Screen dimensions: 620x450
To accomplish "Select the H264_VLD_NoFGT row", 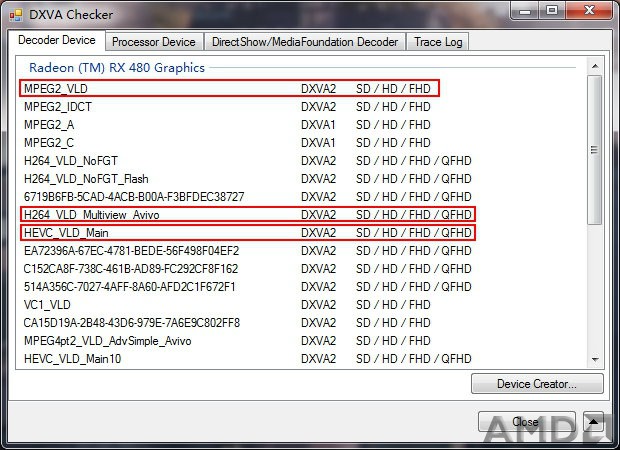I will click(x=248, y=161).
